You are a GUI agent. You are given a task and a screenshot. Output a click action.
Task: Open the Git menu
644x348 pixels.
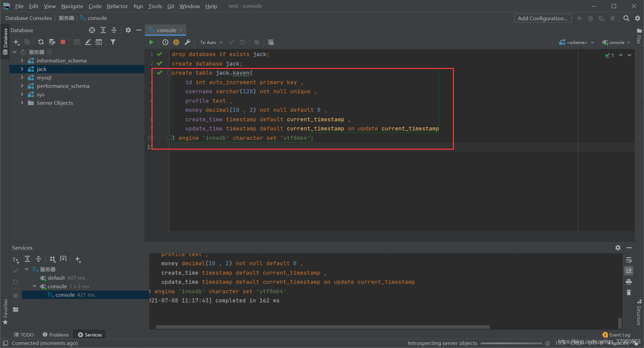[171, 6]
